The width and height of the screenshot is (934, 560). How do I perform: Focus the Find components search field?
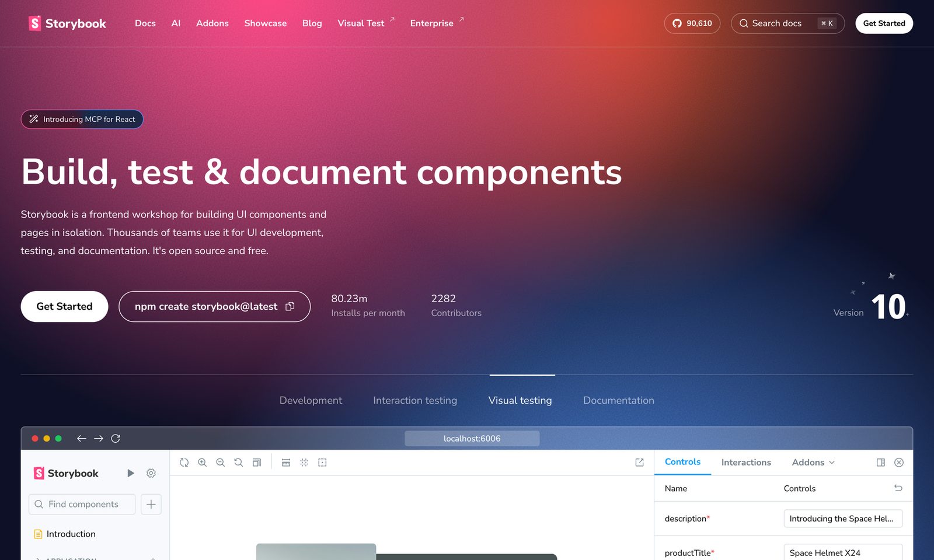(82, 505)
